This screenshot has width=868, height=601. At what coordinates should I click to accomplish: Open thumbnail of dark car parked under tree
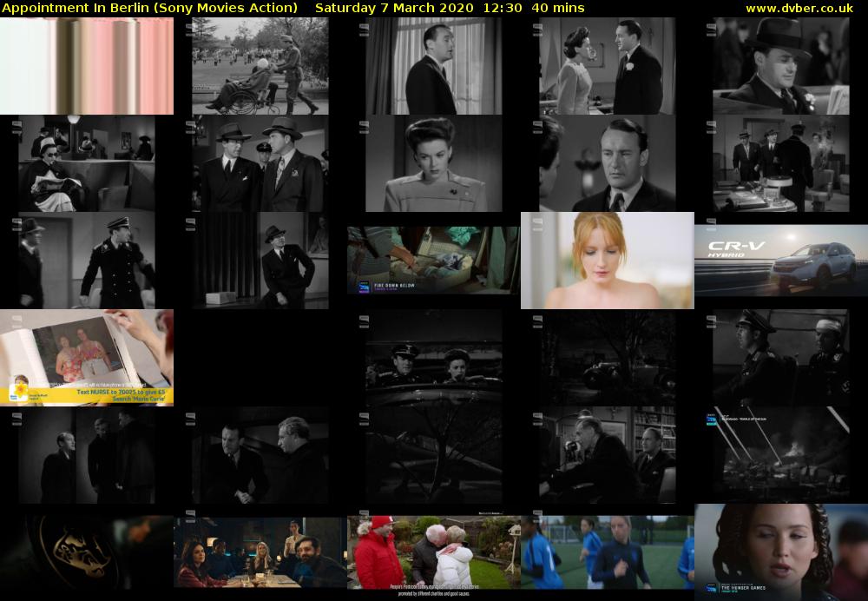click(608, 357)
